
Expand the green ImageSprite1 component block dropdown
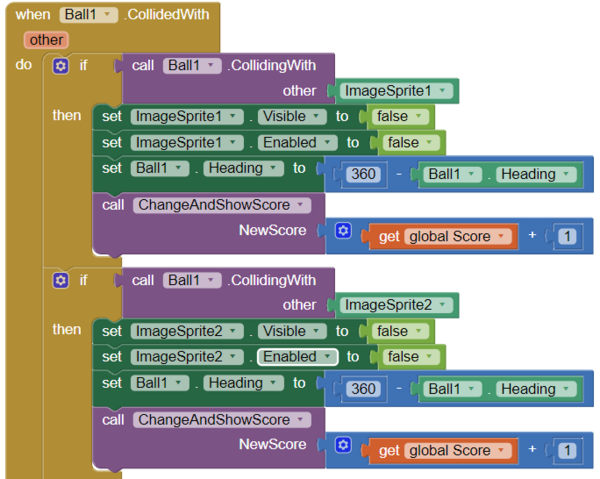tap(440, 91)
